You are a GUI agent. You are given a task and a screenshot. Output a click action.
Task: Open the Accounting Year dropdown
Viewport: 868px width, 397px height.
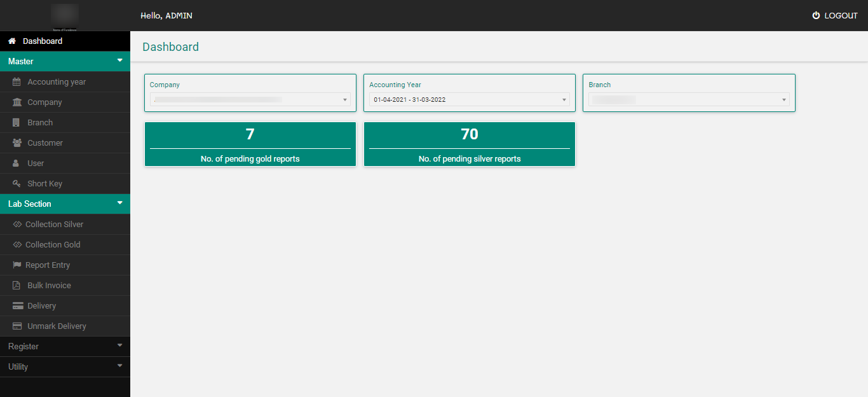pyautogui.click(x=469, y=100)
